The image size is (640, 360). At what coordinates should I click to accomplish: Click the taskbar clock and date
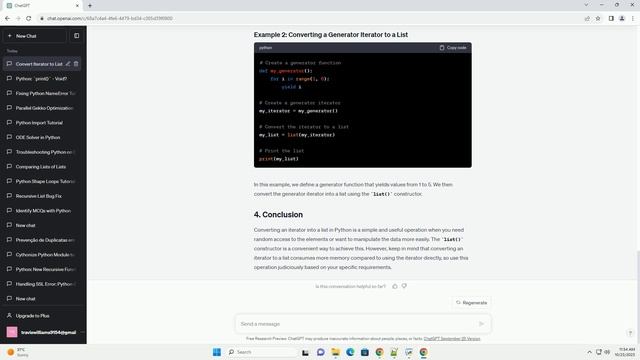625,352
